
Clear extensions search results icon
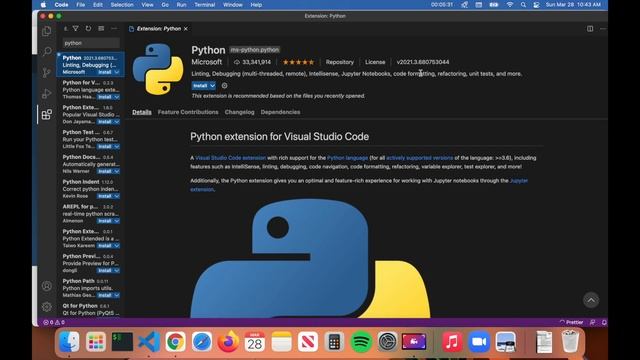(101, 29)
